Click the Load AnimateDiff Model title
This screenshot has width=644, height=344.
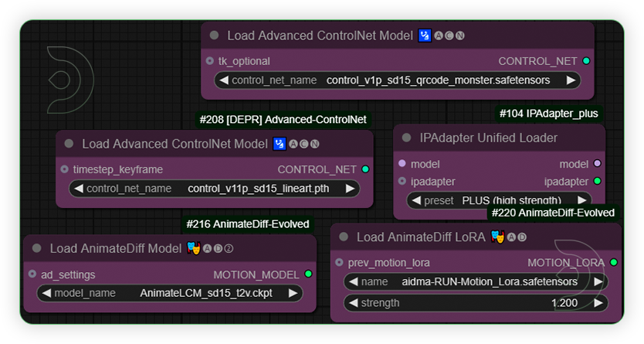[x=115, y=249]
